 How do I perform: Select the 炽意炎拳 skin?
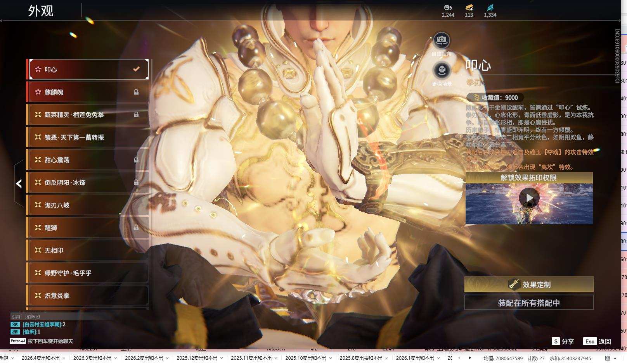[87, 295]
